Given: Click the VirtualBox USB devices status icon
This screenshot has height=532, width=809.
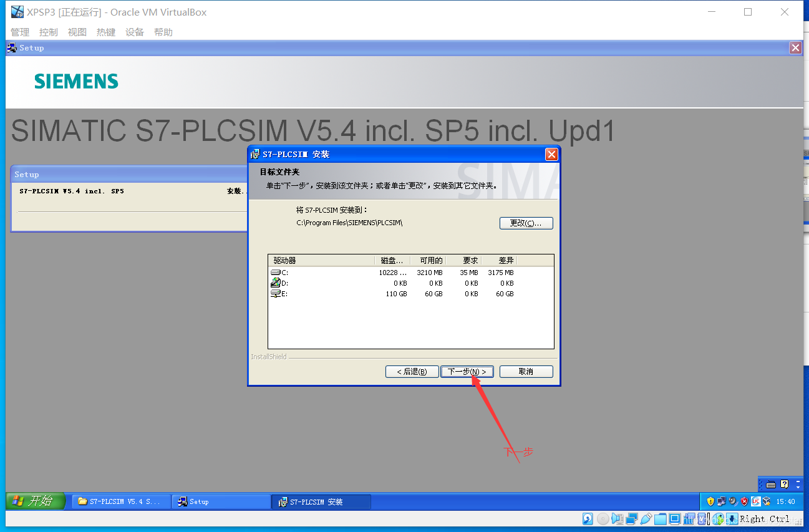Looking at the screenshot, I should [x=646, y=518].
